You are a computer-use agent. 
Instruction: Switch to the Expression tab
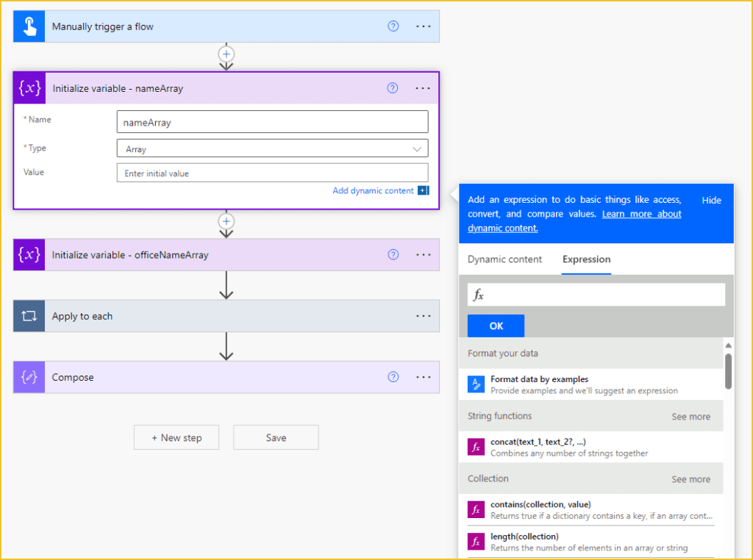click(586, 259)
